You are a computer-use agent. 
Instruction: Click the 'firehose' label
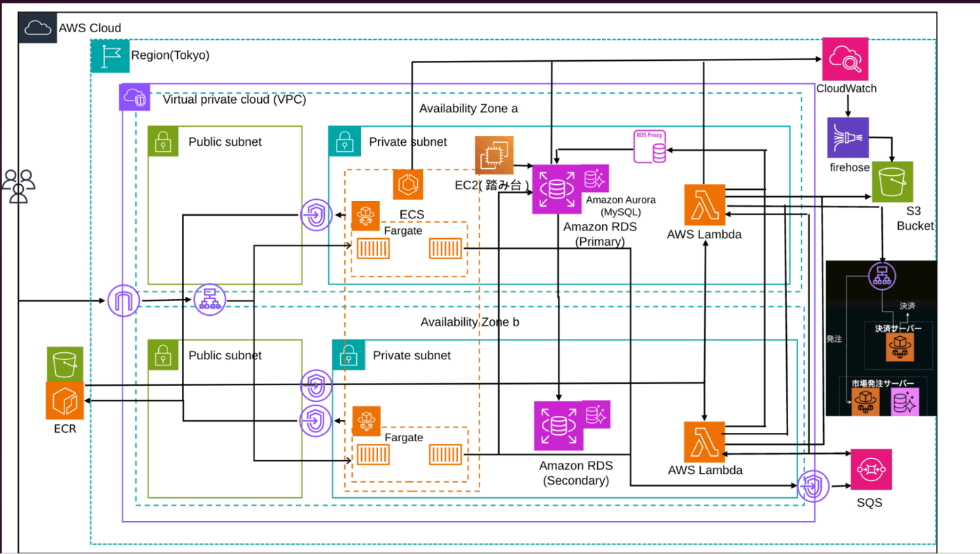point(850,167)
